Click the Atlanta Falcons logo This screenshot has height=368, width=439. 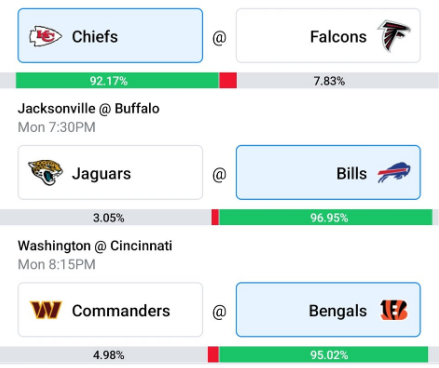click(394, 36)
